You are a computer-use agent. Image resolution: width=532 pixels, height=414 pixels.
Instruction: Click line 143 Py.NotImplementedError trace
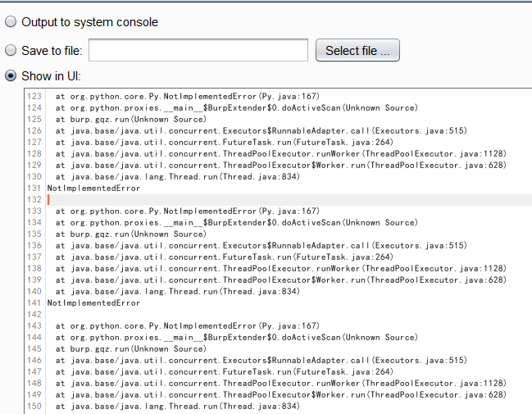tap(188, 325)
